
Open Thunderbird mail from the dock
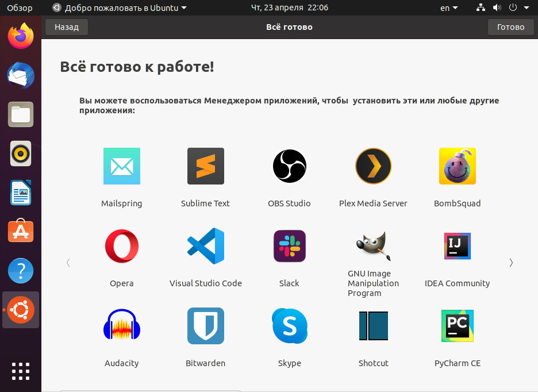point(21,75)
